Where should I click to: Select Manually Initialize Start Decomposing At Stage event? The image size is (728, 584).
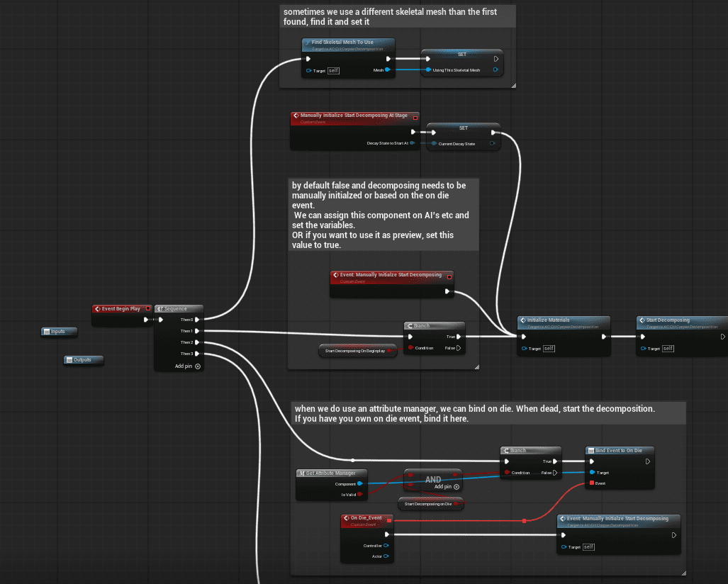[354, 116]
